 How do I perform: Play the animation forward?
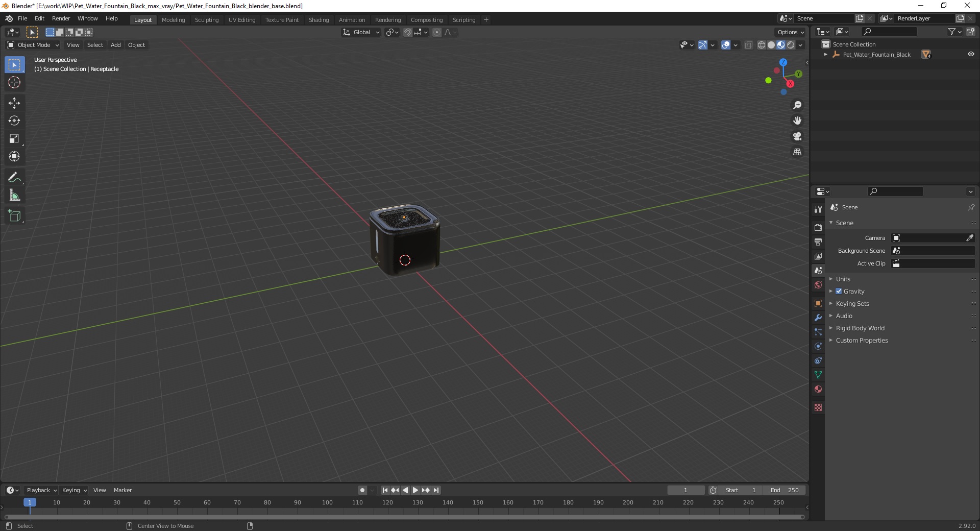(415, 490)
